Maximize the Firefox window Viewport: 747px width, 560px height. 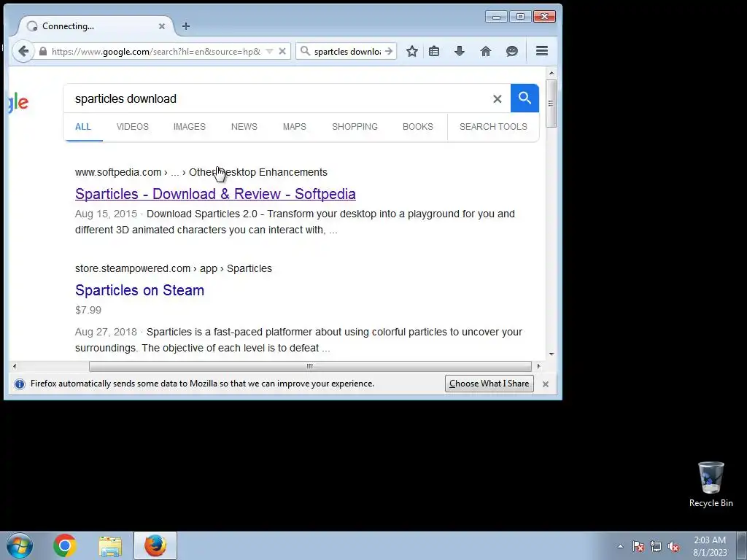click(520, 17)
